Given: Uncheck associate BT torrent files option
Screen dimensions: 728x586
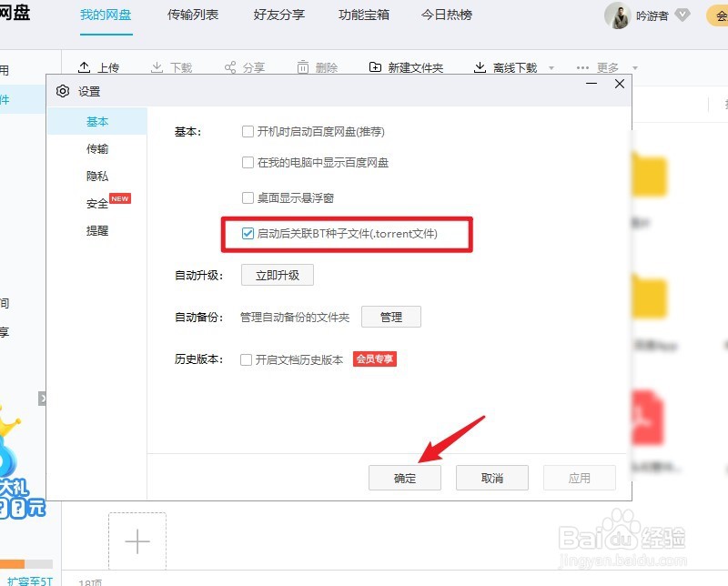Looking at the screenshot, I should coord(248,233).
